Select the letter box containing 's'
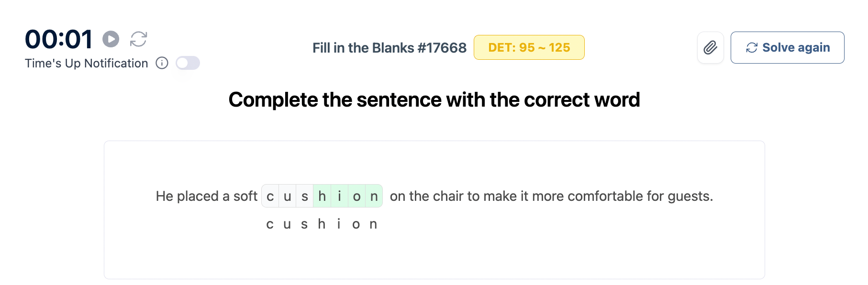 [x=305, y=196]
